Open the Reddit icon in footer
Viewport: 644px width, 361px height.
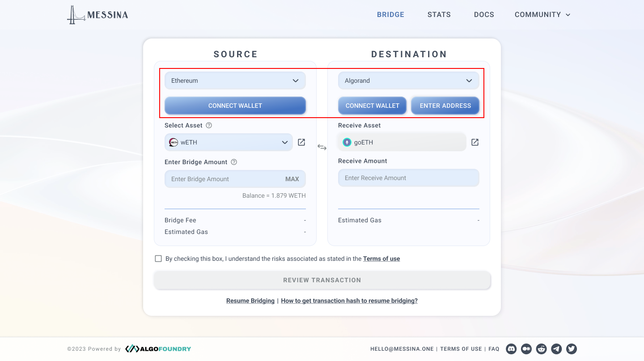[542, 349]
